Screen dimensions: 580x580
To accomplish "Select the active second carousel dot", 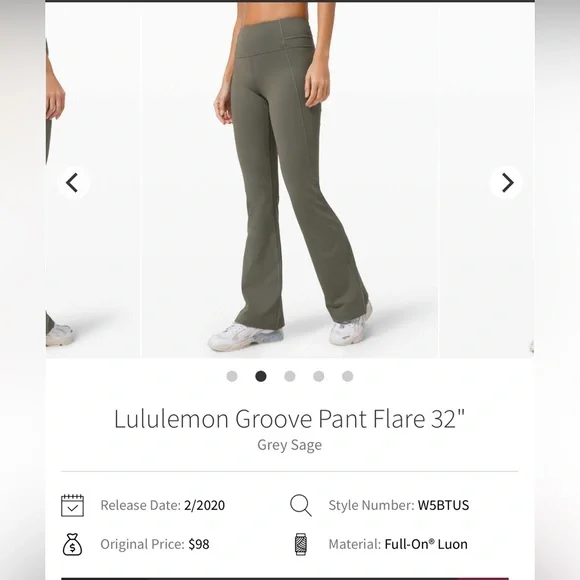I will 261,376.
